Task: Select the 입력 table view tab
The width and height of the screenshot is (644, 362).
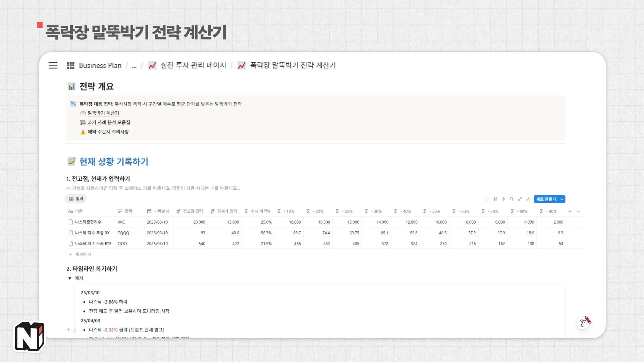Action: click(76, 198)
